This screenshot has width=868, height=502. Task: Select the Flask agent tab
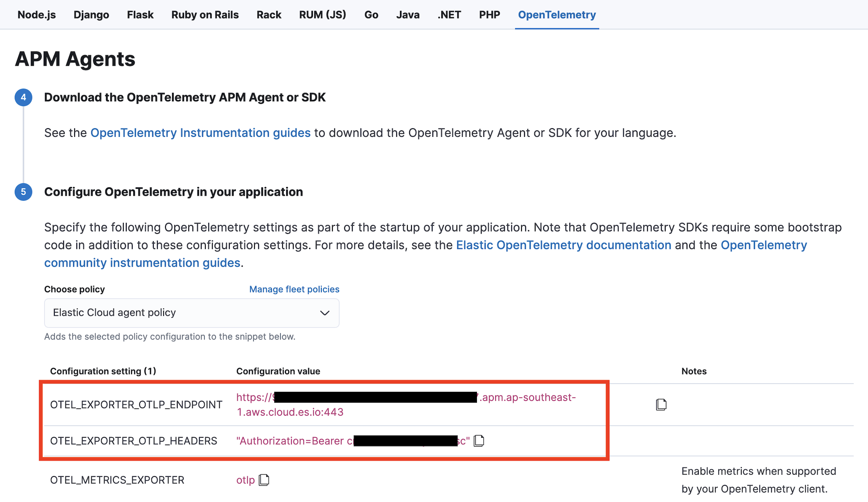coord(140,14)
